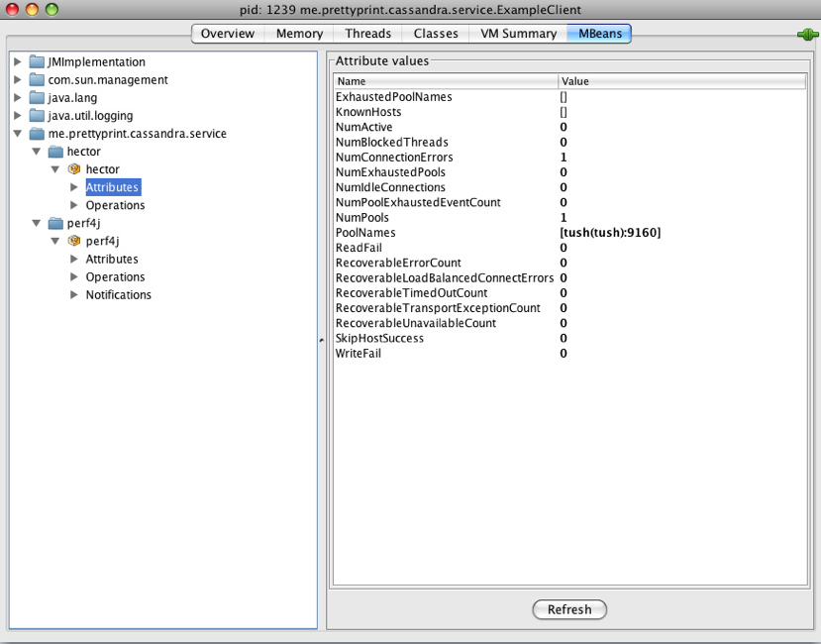Collapse the hector folder node

[x=36, y=152]
